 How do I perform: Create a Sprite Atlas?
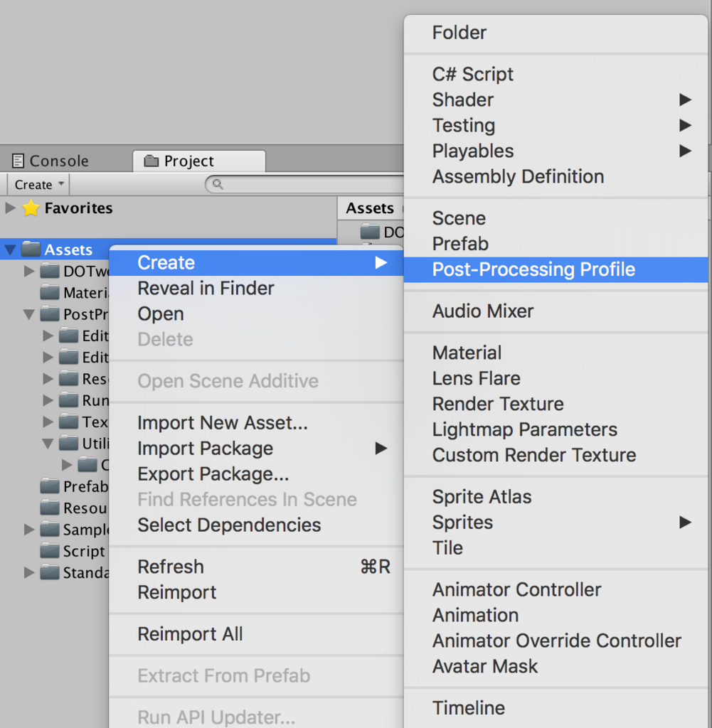(556, 497)
